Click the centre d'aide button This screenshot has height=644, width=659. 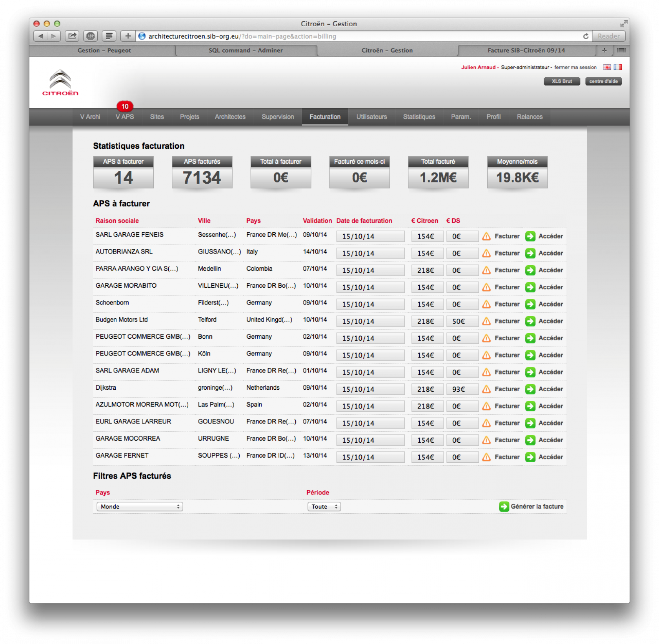[x=603, y=81]
